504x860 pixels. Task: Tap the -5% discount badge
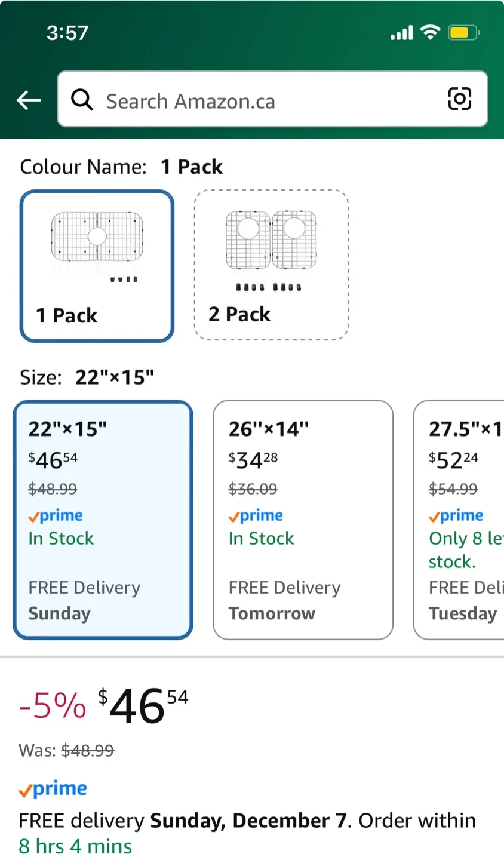pos(52,707)
